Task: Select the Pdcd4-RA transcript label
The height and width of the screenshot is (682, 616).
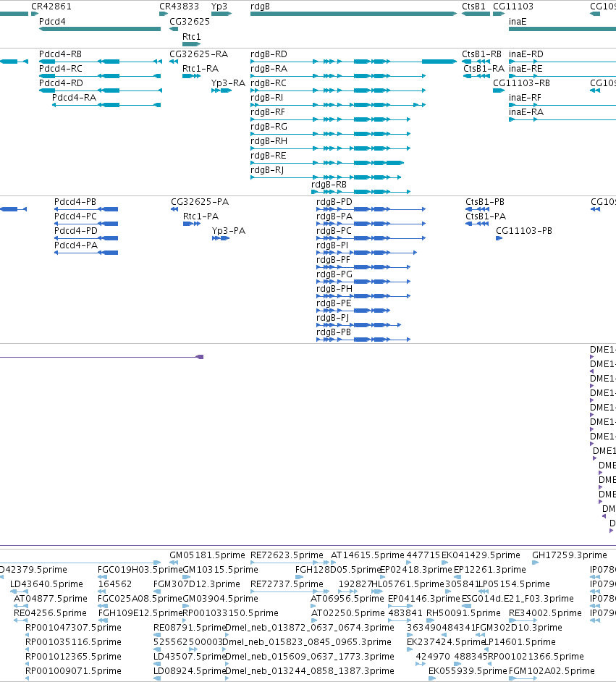Action: [x=75, y=98]
